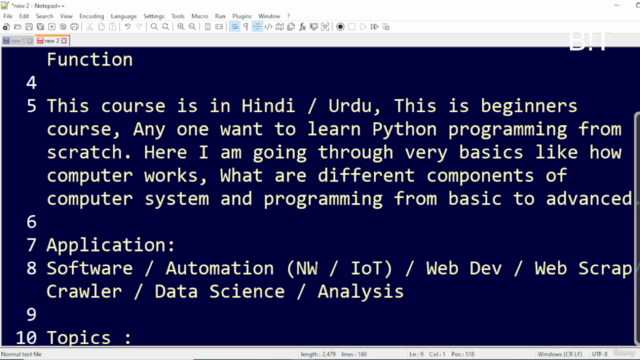The image size is (640, 360).
Task: Open the user-defined language dialog icon
Action: pos(269,27)
